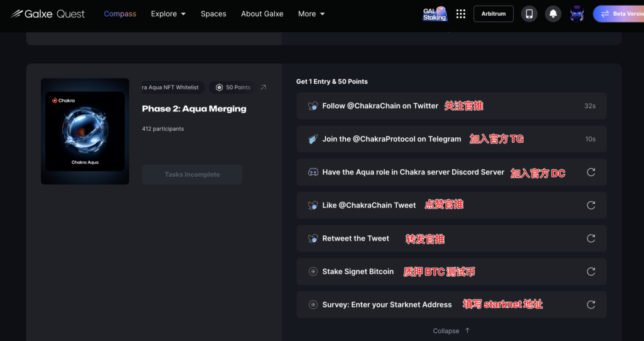
Task: Refresh the Retweet the Tweet task
Action: [591, 238]
